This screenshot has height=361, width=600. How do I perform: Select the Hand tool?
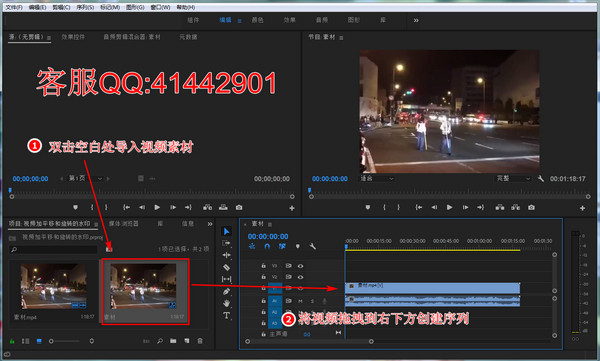226,303
